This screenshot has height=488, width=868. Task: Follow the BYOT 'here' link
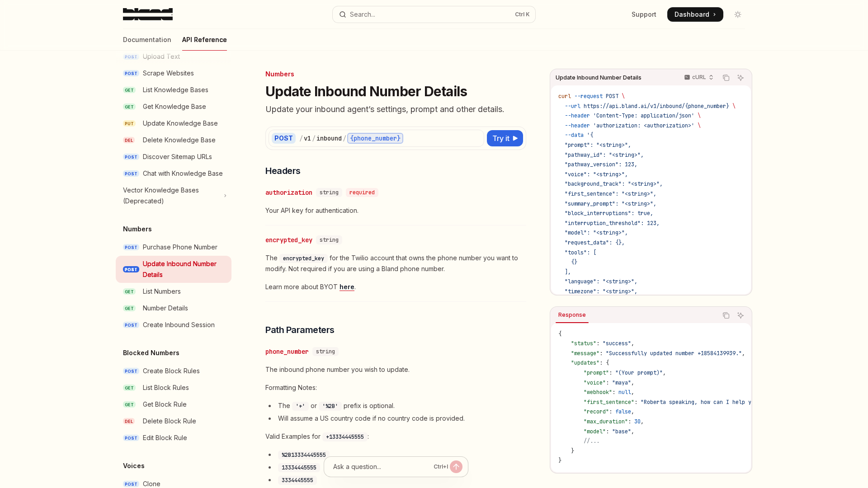click(x=347, y=287)
